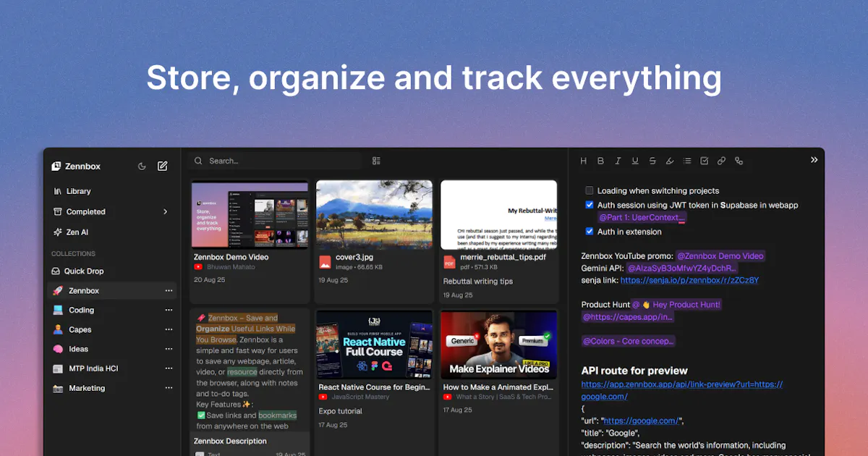This screenshot has width=868, height=456.
Task: Expand the Completed chevron arrow
Action: point(166,211)
